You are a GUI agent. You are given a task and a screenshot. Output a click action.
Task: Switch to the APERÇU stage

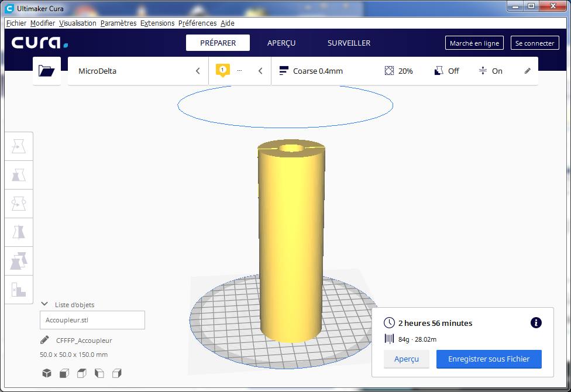coord(281,43)
